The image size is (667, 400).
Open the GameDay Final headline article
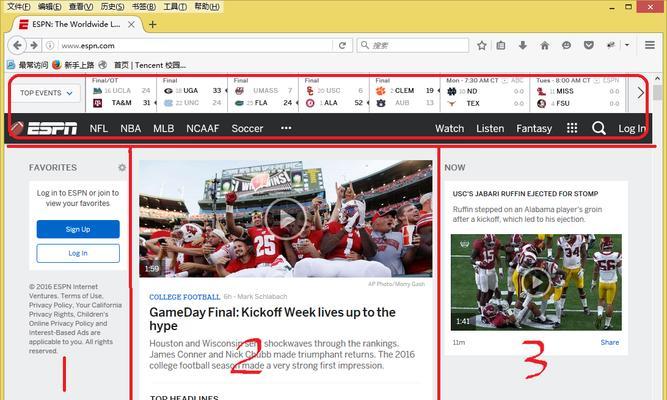pyautogui.click(x=272, y=319)
